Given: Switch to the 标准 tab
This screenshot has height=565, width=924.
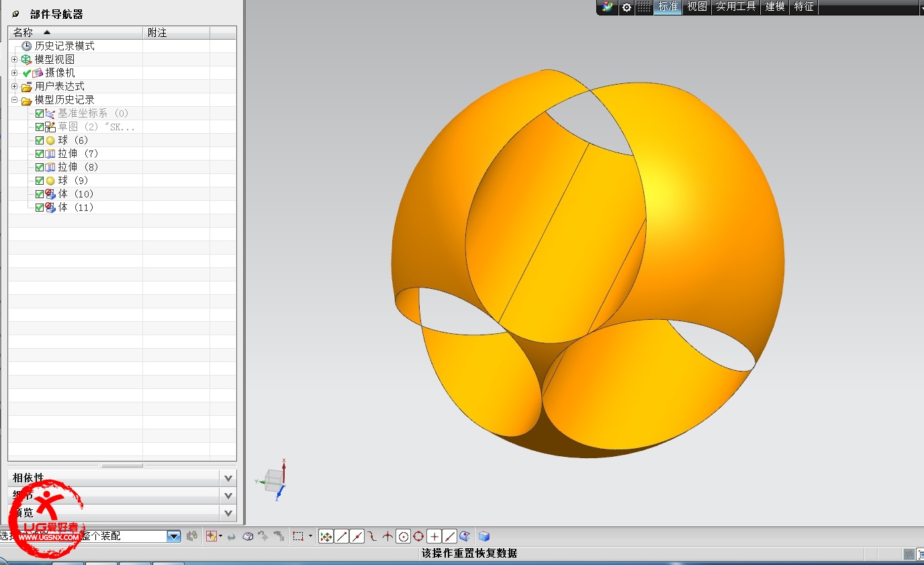Looking at the screenshot, I should pyautogui.click(x=668, y=7).
